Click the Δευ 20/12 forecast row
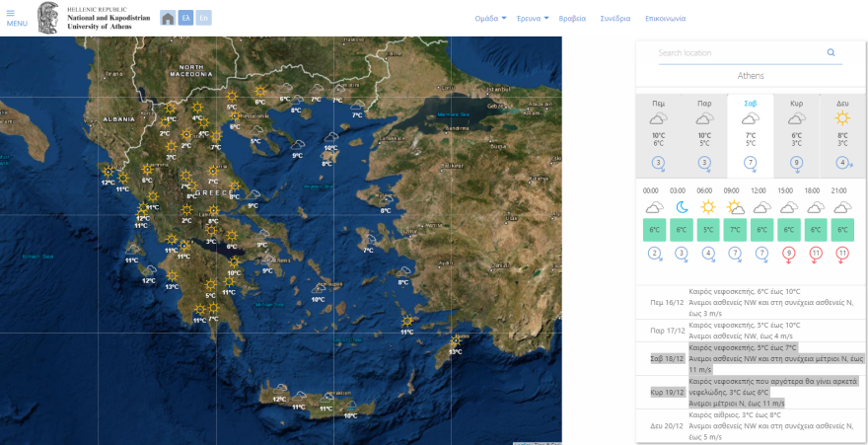Screen dimensions: 868x445 pos(751,425)
